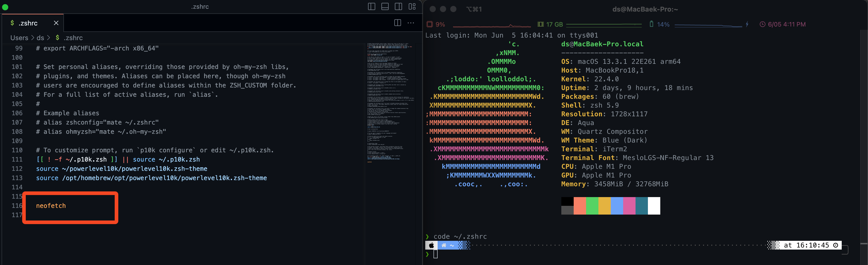The width and height of the screenshot is (868, 265).
Task: Open the ds breadcrumb segment
Action: point(40,38)
